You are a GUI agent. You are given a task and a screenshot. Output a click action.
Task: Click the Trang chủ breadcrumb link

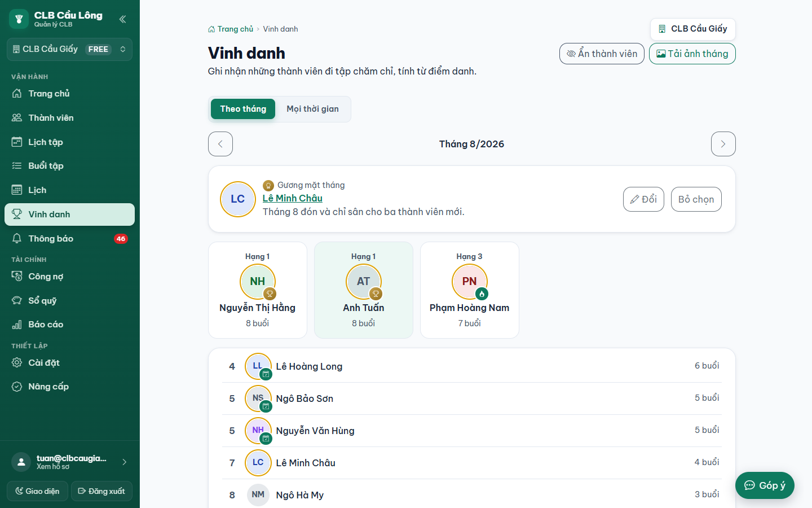[231, 29]
